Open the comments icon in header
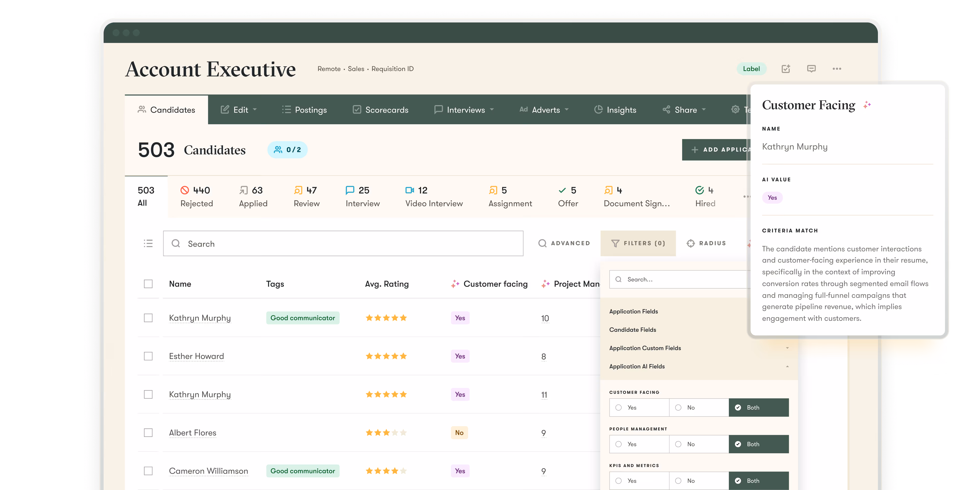The width and height of the screenshot is (980, 490). point(811,69)
